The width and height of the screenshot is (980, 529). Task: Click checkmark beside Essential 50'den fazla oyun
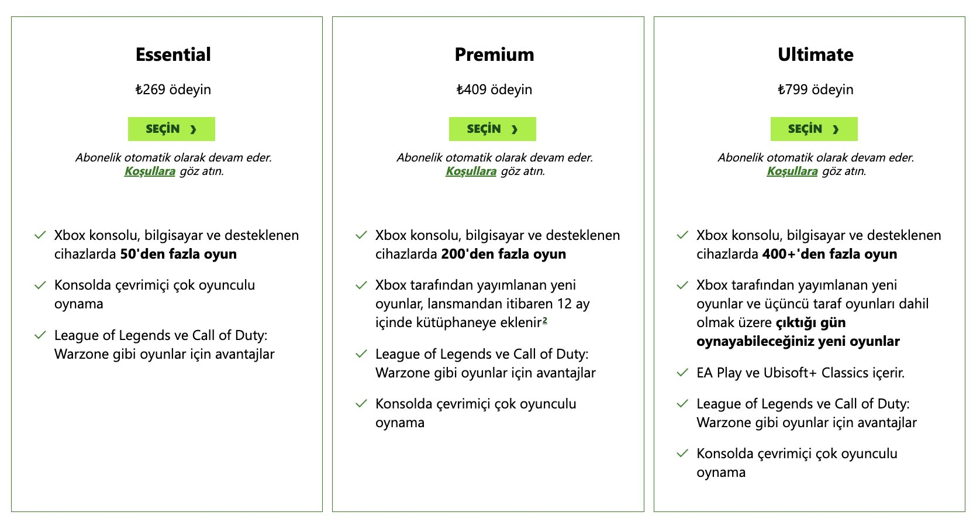pyautogui.click(x=40, y=235)
